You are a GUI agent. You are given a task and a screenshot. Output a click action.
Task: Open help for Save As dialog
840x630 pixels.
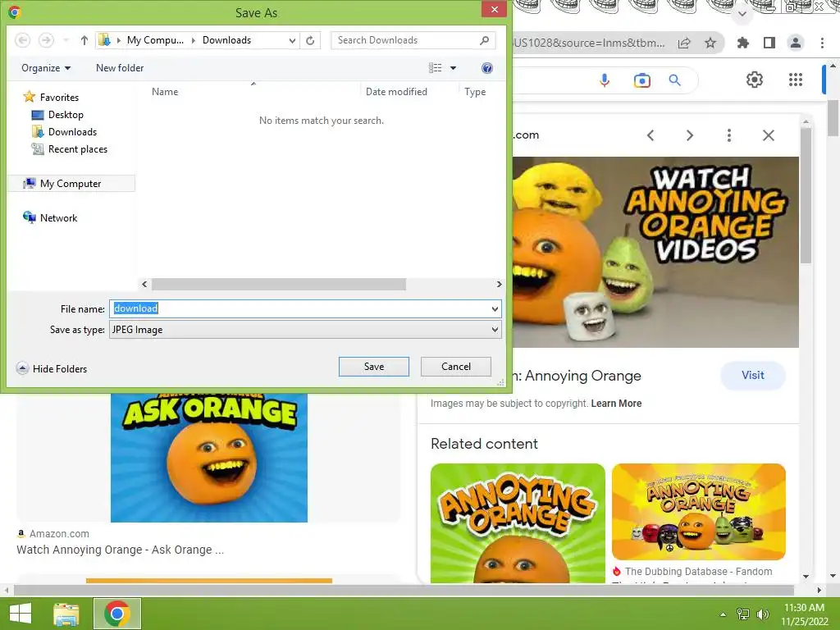487,68
